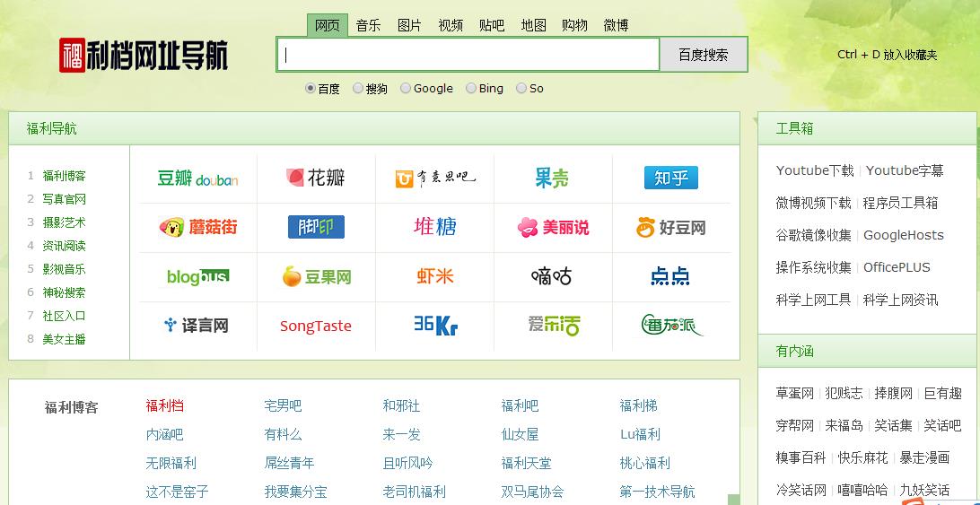Switch to the 视频 search tab
Viewport: 980px width, 505px height.
[451, 26]
